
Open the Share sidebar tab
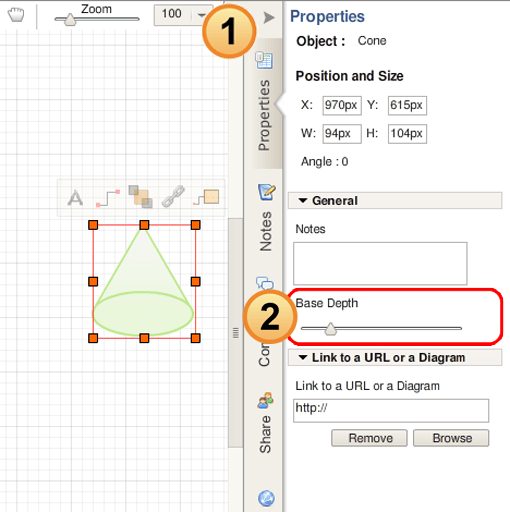coord(266,423)
